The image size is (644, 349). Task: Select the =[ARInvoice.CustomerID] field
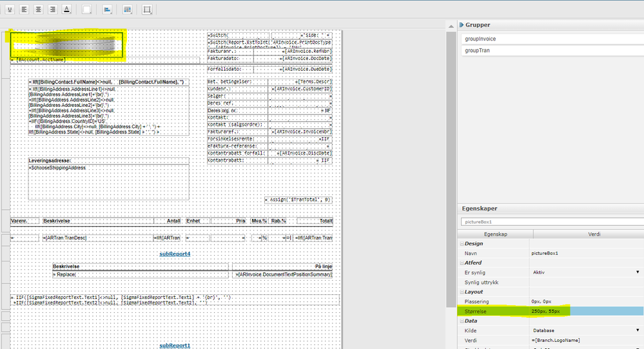pos(300,89)
